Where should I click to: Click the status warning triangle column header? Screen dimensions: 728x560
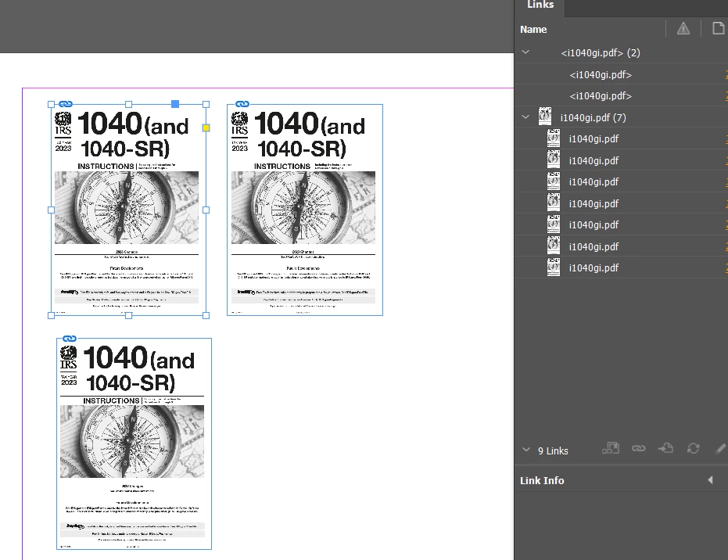tap(683, 29)
